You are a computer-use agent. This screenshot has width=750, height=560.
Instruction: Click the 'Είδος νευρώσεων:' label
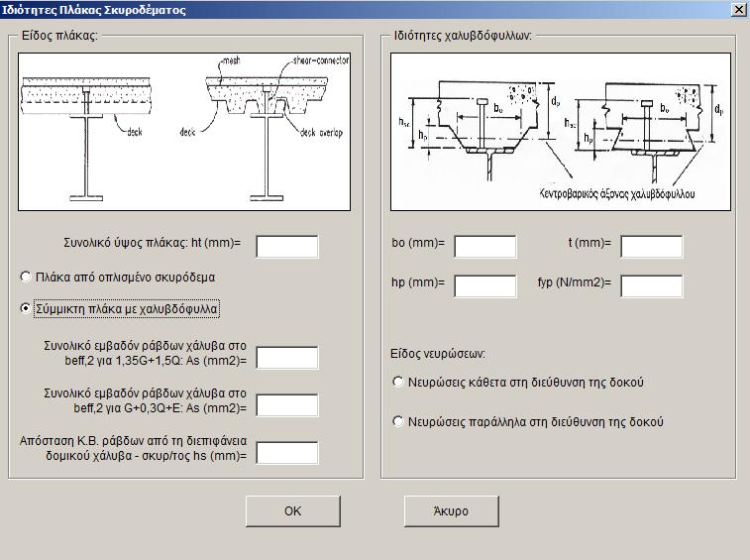click(x=438, y=354)
